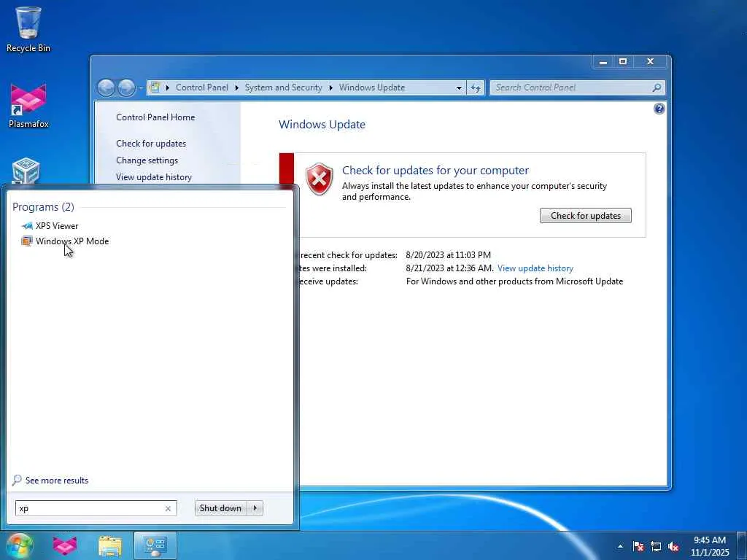Open View update history link beside install date
747x560 pixels.
pyautogui.click(x=535, y=268)
